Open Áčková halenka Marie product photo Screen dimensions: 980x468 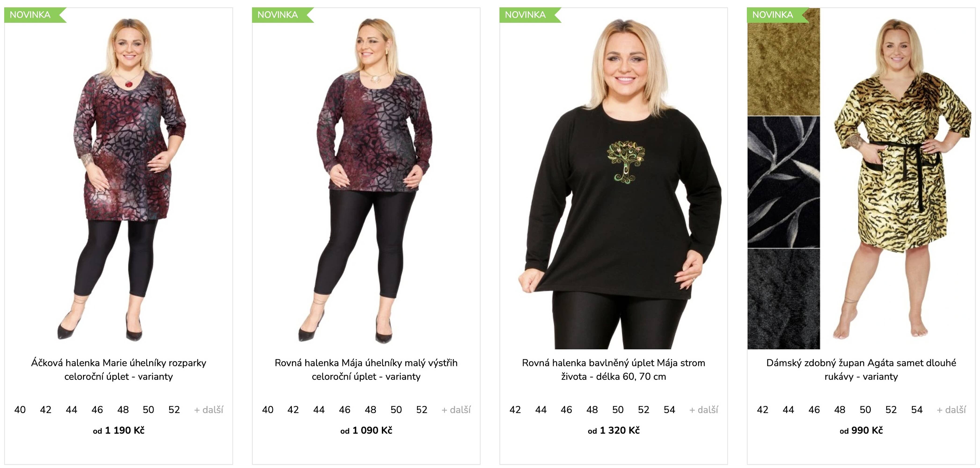(119, 179)
